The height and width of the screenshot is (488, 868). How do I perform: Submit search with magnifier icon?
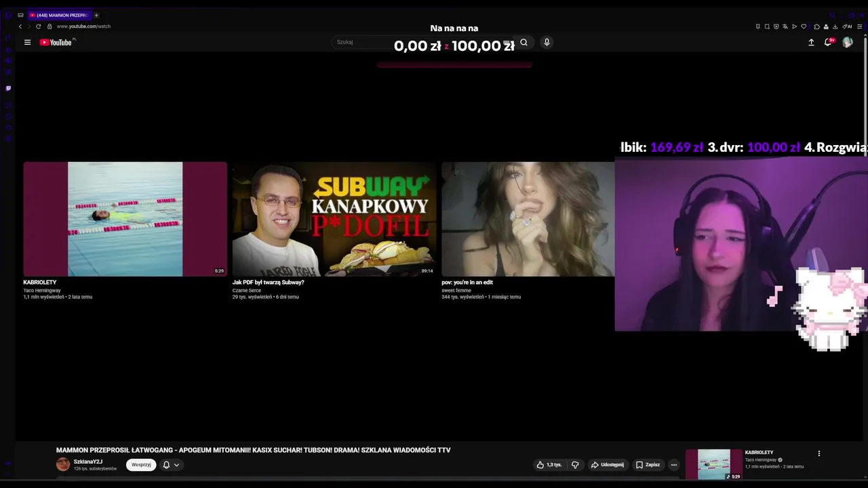(x=524, y=42)
